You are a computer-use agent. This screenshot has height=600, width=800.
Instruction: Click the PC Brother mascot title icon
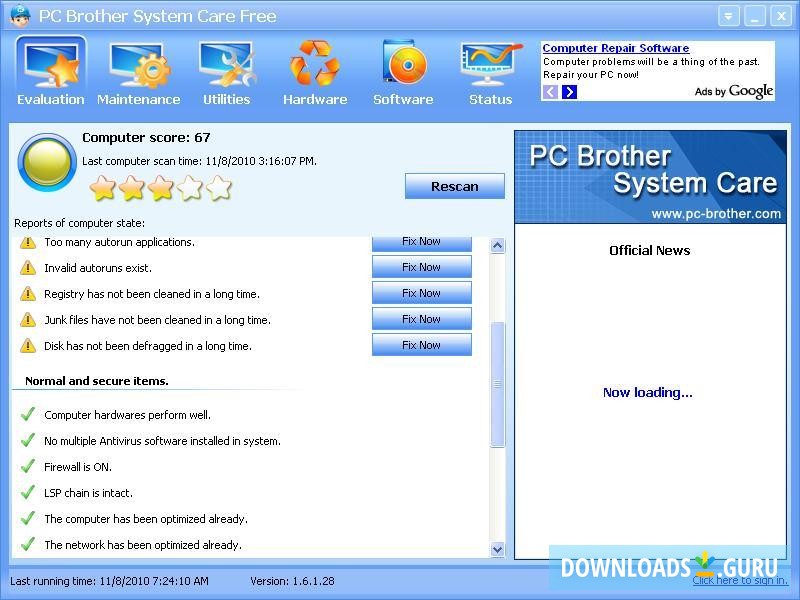click(x=20, y=15)
